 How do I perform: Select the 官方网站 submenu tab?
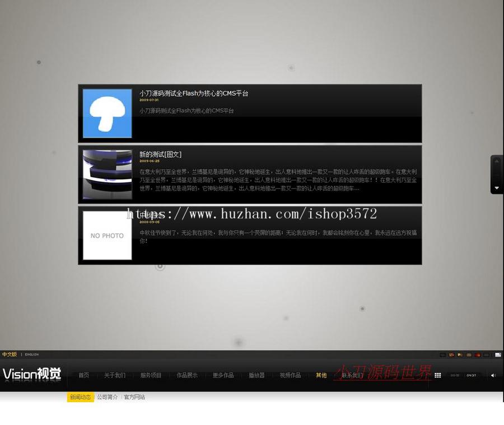coord(134,397)
